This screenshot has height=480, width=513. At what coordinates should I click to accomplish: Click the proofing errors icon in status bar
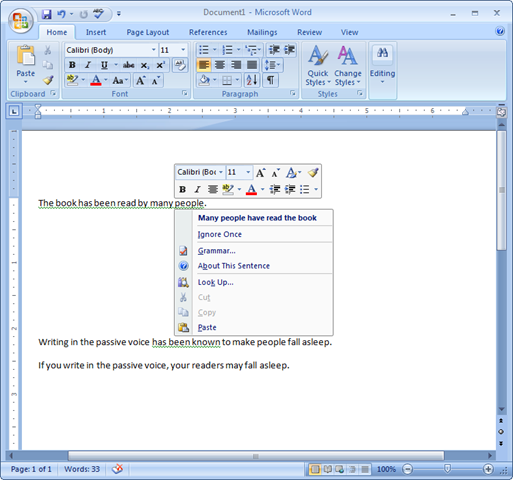coord(117,469)
